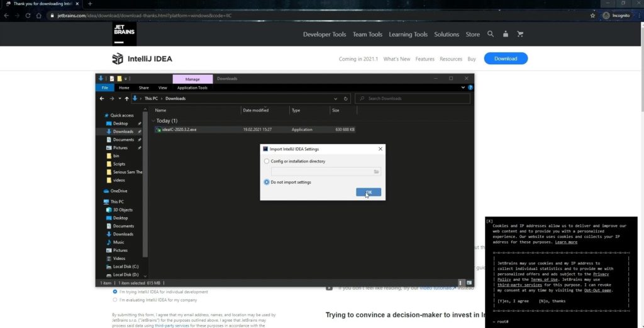The width and height of the screenshot is (644, 328).
Task: Open the Solutions site menu
Action: pos(447,35)
